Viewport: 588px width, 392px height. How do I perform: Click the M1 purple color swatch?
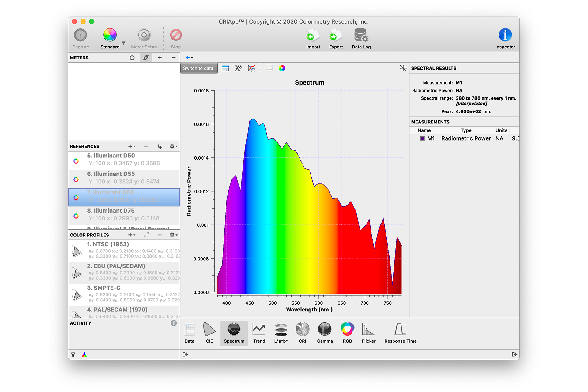pos(423,138)
